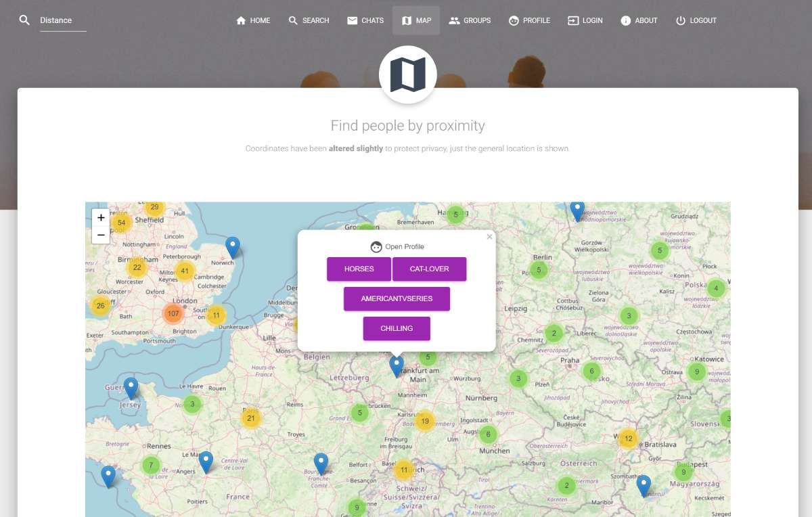Close the profile popup
812x517 pixels.
[x=489, y=237]
